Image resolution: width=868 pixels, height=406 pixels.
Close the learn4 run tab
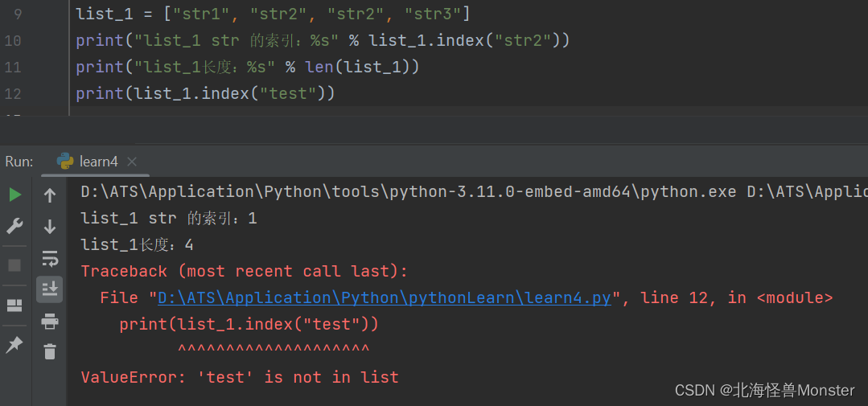click(132, 162)
